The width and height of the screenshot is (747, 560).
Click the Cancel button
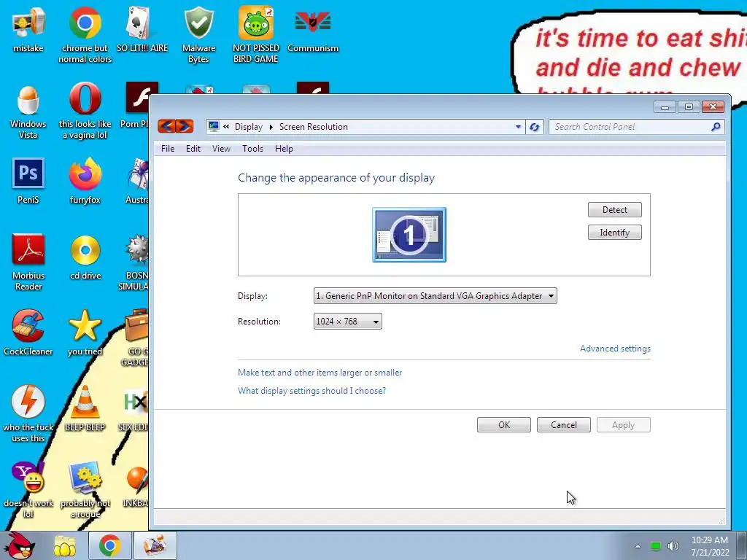point(564,425)
